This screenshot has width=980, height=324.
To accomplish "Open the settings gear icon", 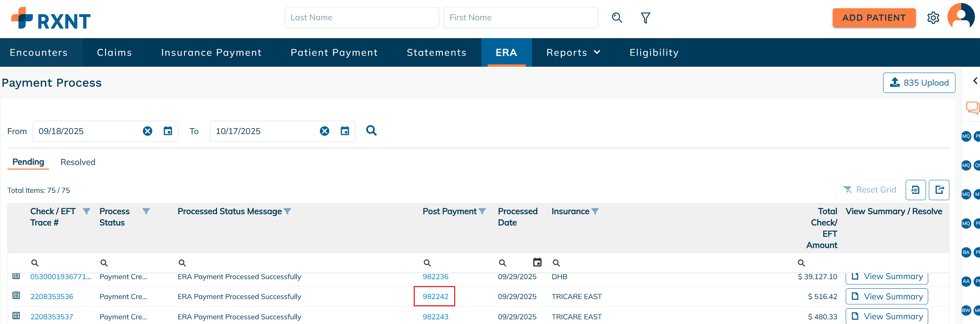I will (933, 18).
